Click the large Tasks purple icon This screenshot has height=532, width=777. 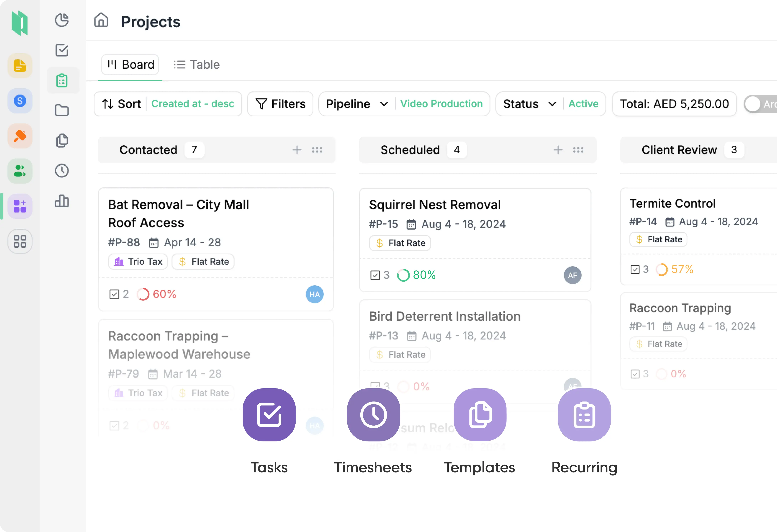tap(269, 415)
